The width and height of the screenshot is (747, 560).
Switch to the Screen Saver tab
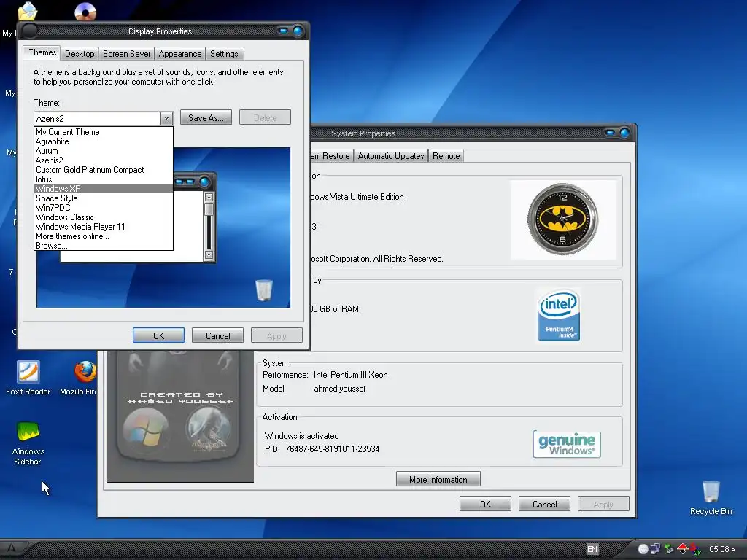127,54
